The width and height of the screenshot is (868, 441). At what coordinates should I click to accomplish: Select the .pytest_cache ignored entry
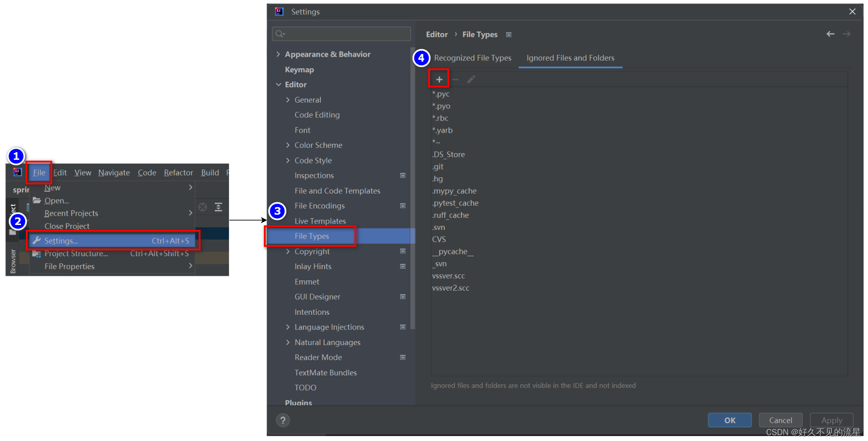tap(455, 203)
